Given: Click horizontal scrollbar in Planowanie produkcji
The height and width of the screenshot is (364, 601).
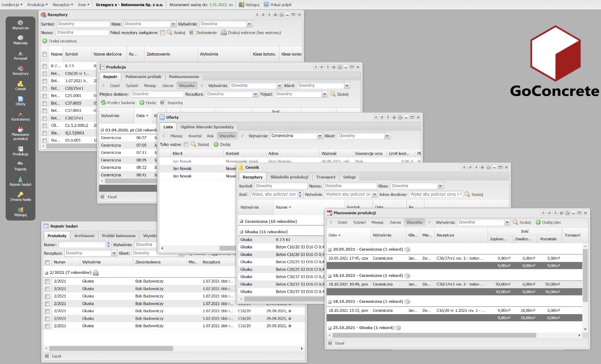Looking at the screenshot, I should 435,335.
